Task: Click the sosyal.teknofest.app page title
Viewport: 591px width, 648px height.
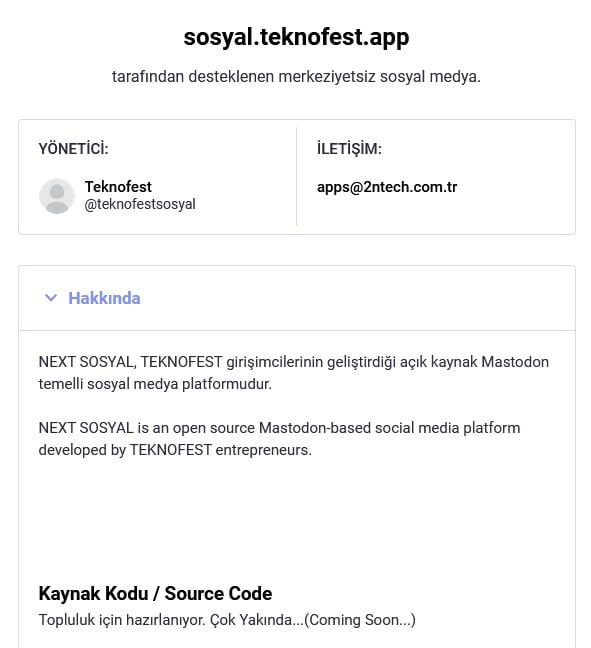Action: [296, 37]
